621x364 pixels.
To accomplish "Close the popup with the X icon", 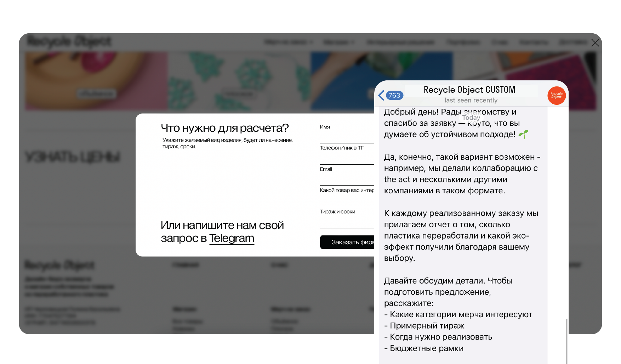I will point(595,43).
